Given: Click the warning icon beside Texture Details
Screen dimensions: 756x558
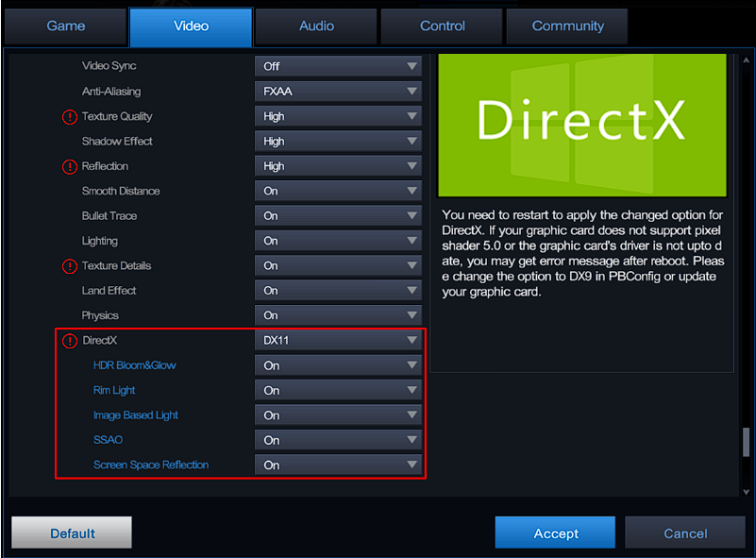Looking at the screenshot, I should [69, 266].
